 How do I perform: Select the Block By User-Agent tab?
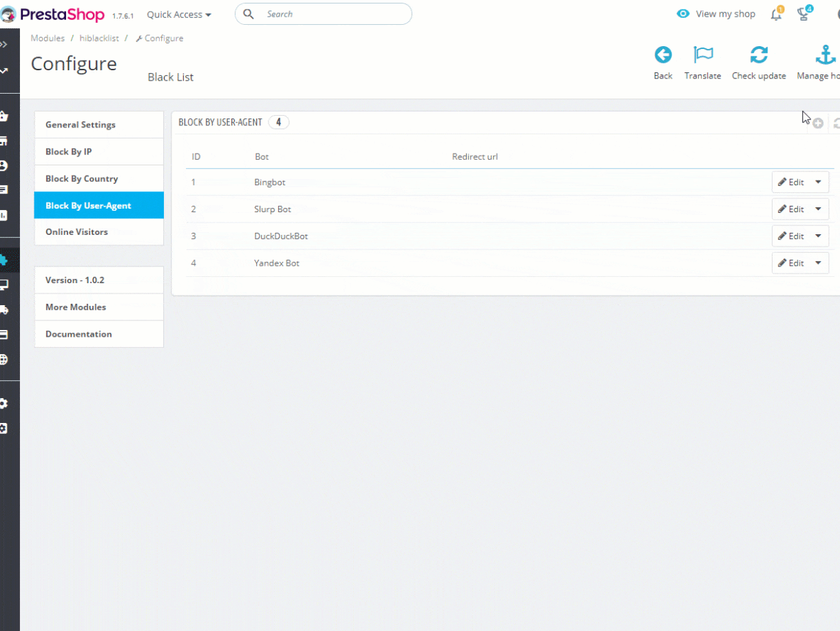99,205
